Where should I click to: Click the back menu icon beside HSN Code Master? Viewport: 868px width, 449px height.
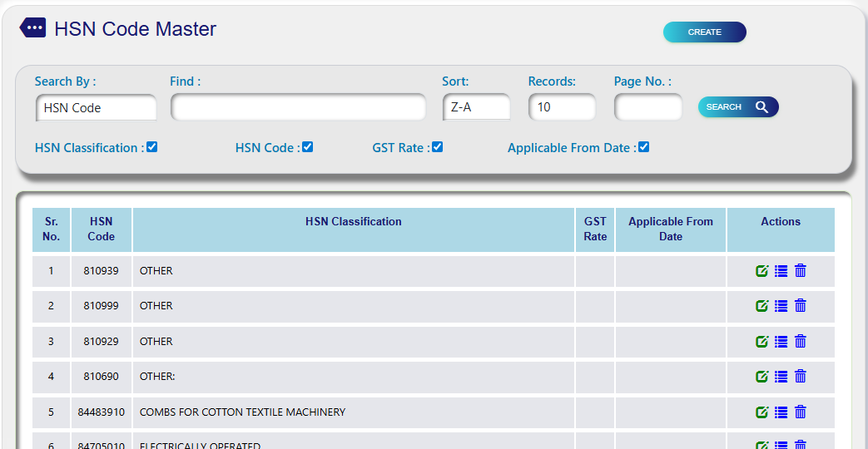pos(32,28)
